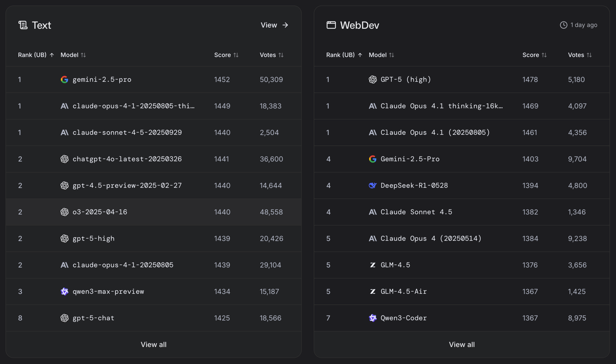
Task: Click View all under WebDev table
Action: 462,344
